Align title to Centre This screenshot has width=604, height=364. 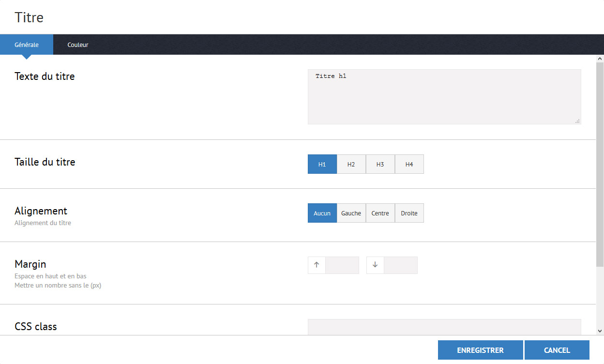pos(380,213)
